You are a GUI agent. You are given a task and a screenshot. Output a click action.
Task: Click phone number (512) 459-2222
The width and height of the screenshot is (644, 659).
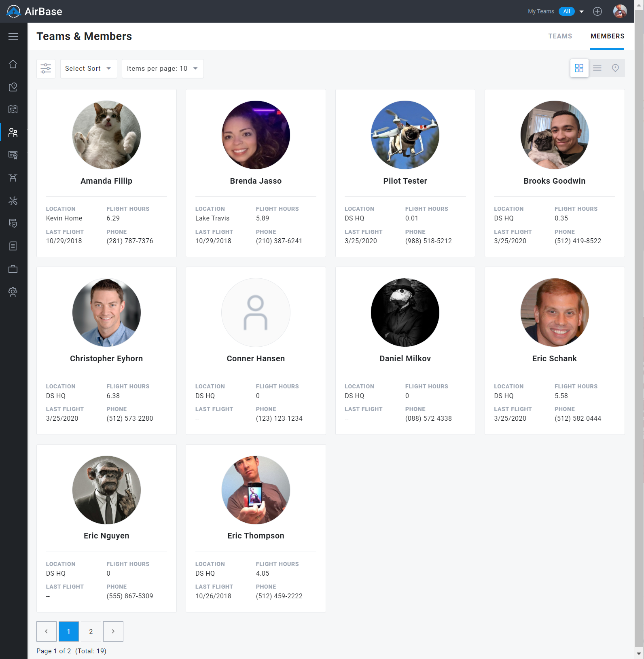(x=279, y=596)
